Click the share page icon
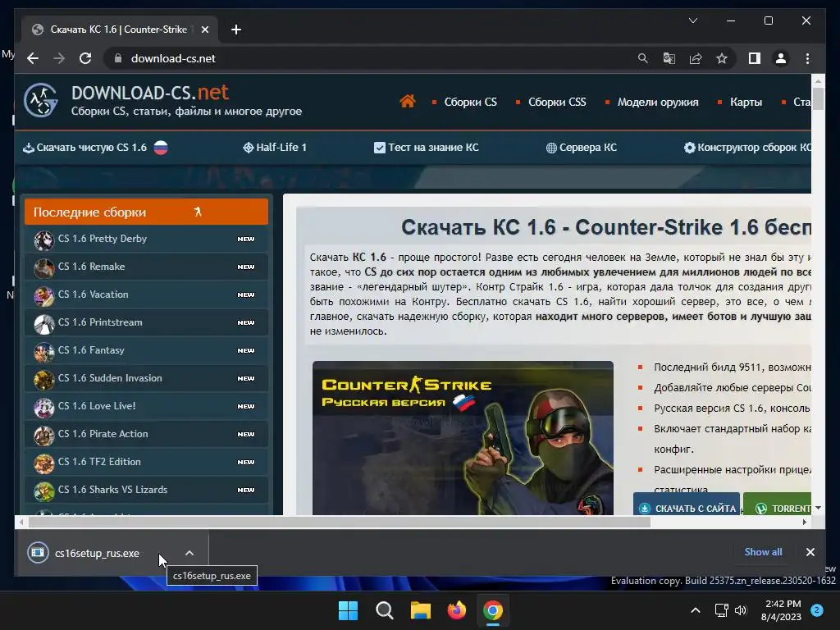Image resolution: width=840 pixels, height=630 pixels. click(696, 58)
